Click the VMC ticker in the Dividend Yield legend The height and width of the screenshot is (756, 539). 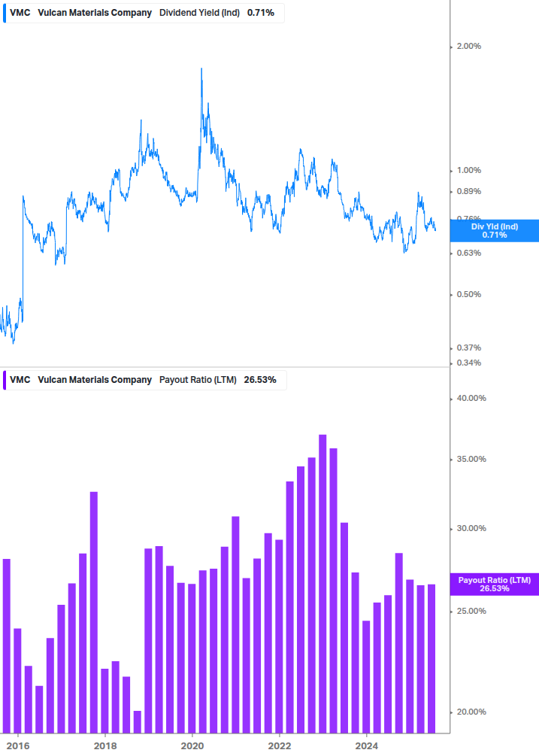pos(20,13)
